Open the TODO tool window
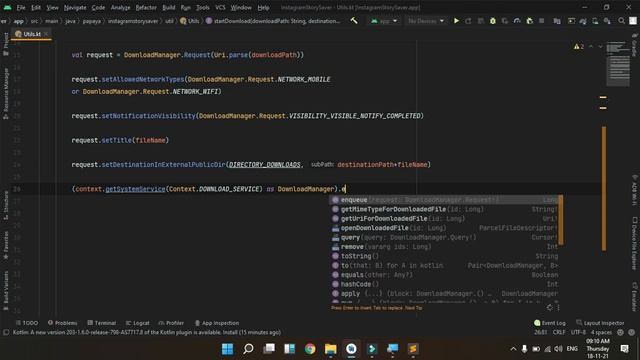The width and height of the screenshot is (640, 360). tap(27, 323)
